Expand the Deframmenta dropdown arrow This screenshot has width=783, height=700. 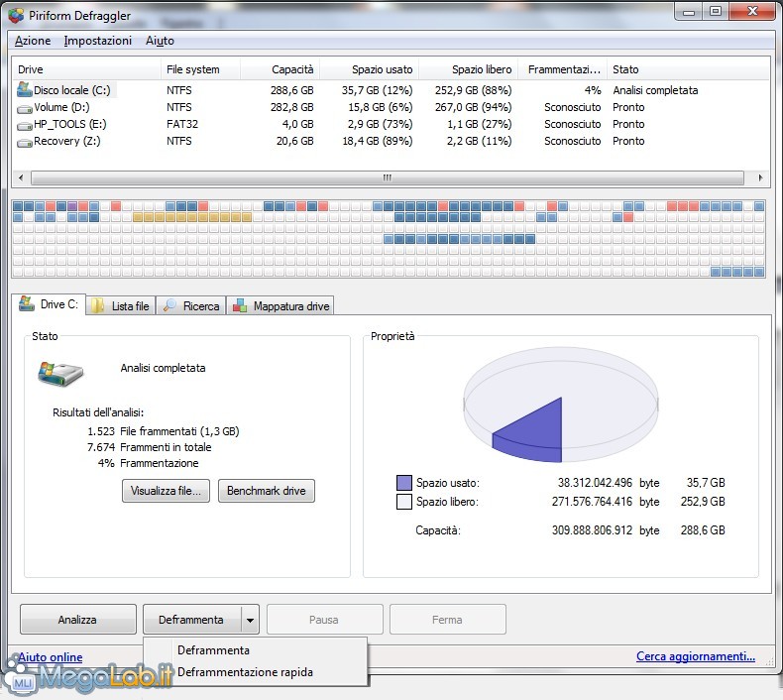tap(250, 620)
